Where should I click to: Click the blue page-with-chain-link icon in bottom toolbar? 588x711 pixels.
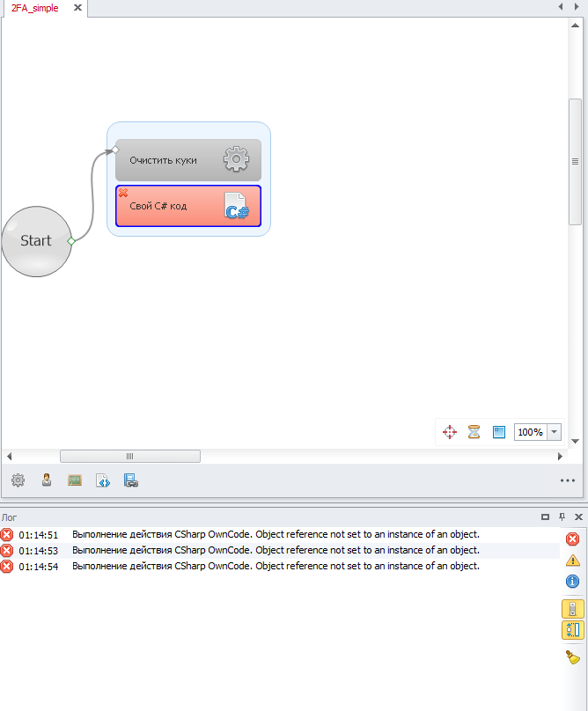[x=131, y=480]
